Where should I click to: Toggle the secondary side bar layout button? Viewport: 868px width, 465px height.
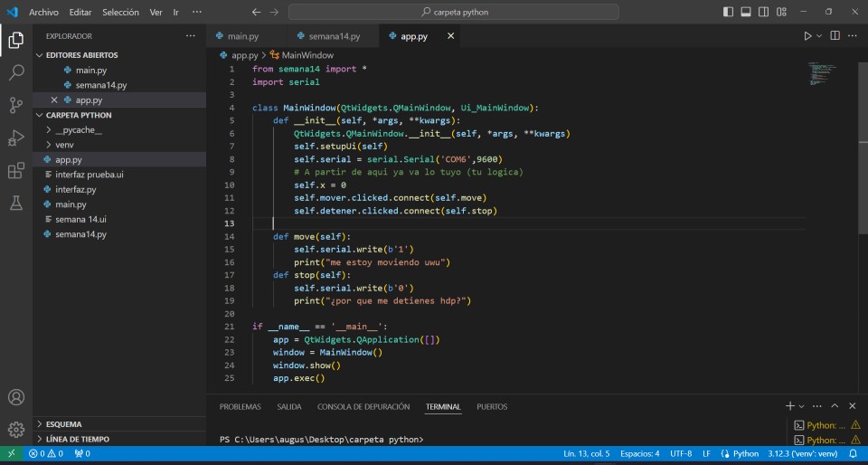click(763, 12)
